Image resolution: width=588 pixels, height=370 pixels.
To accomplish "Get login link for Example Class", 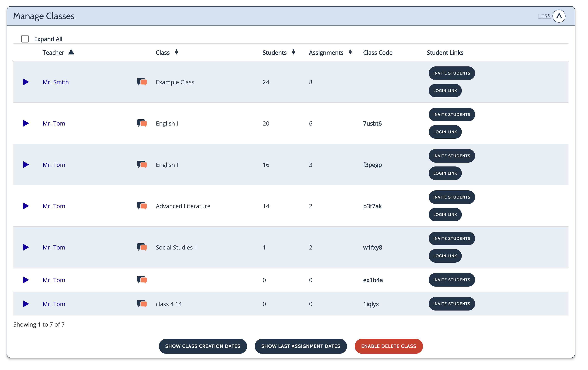I will tap(445, 91).
